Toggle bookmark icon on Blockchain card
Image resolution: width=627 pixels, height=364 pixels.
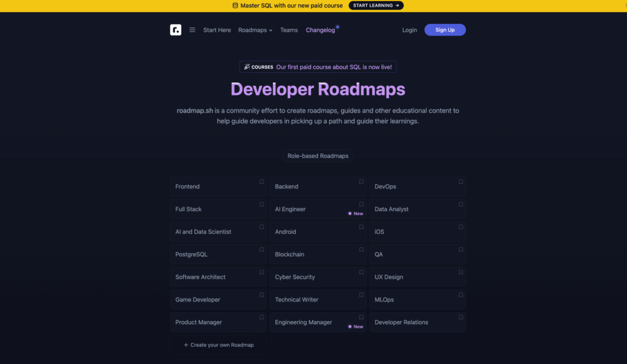[x=361, y=250]
